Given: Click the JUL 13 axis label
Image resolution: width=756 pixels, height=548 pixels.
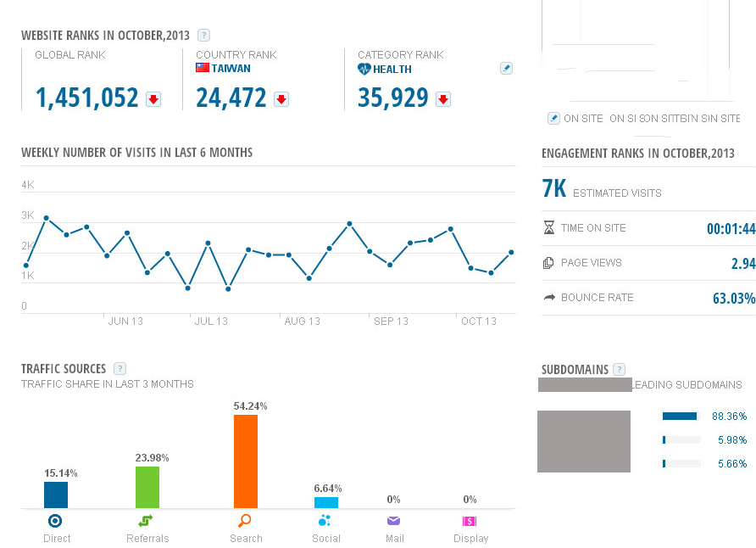Looking at the screenshot, I should pos(211,322).
